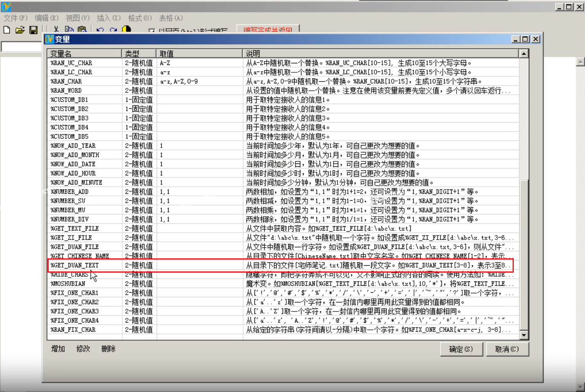
Task: Select the %NUMBER_ADD row
Action: point(283,192)
